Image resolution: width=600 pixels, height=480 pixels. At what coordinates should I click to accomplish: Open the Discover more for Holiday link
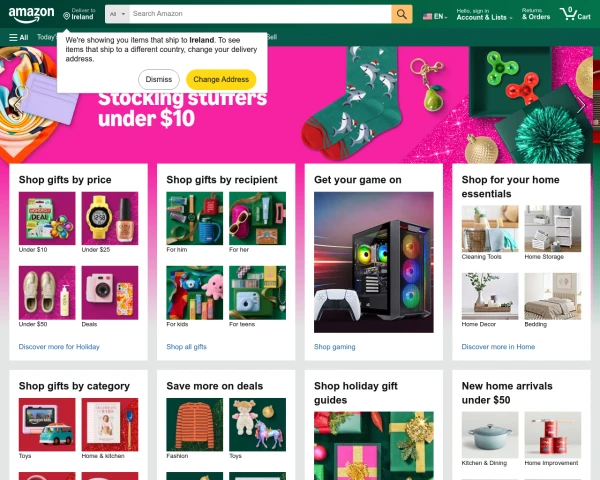(59, 347)
